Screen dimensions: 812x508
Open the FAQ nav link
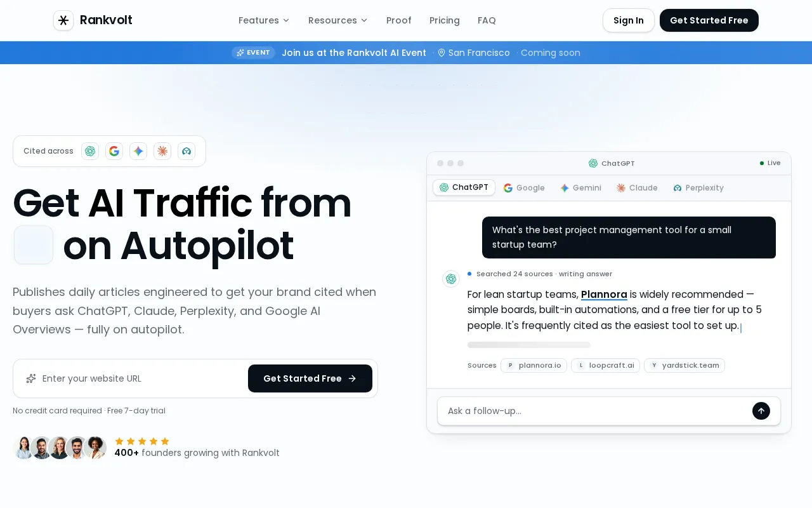point(487,20)
